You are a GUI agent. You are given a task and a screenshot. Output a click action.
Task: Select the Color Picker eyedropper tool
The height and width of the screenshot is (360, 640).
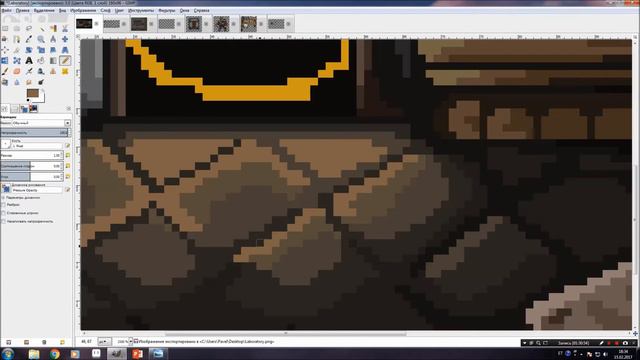tap(29, 39)
